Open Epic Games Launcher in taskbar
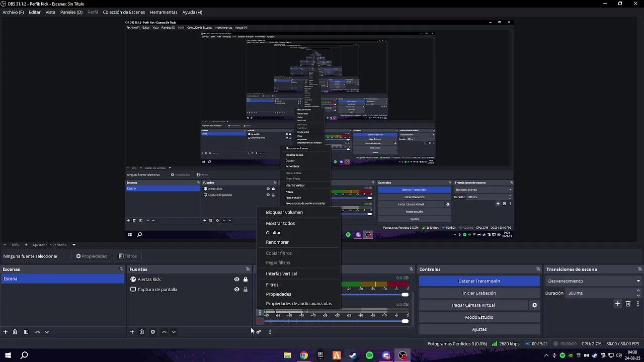The height and width of the screenshot is (362, 644). tap(320, 355)
